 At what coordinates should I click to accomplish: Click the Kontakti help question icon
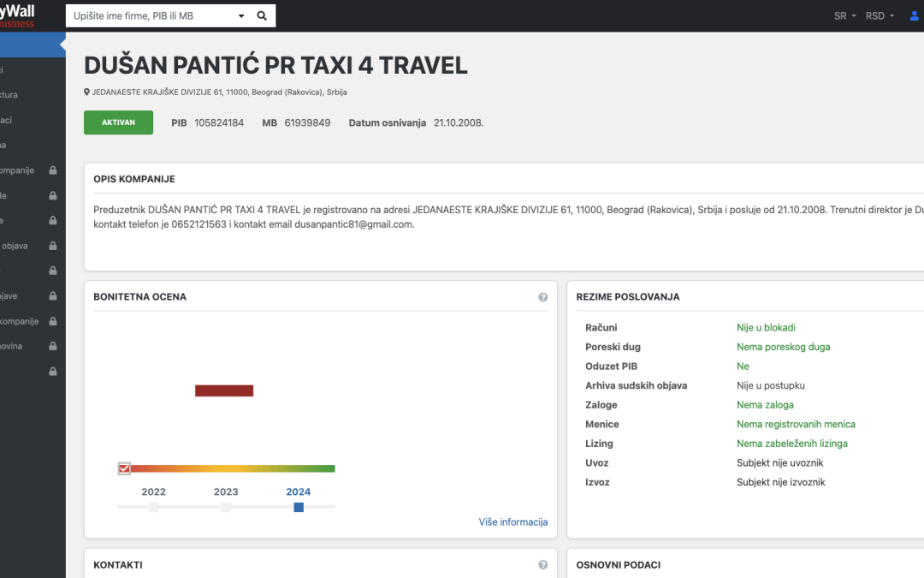point(542,565)
